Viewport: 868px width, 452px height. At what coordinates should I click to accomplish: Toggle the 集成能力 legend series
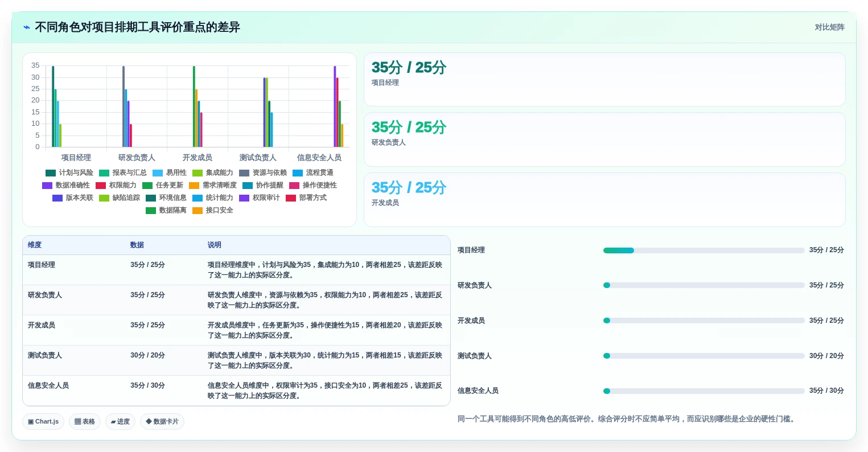(213, 173)
